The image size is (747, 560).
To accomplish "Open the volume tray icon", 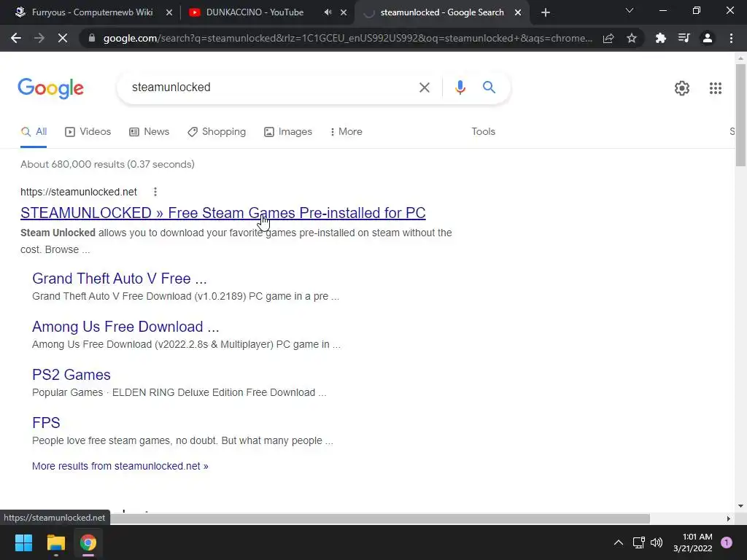I will [657, 542].
